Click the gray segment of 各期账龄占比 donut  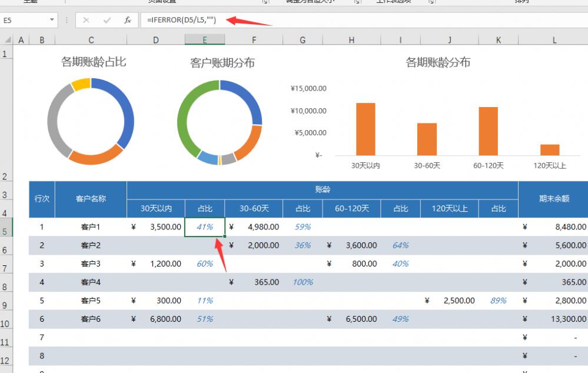point(54,120)
